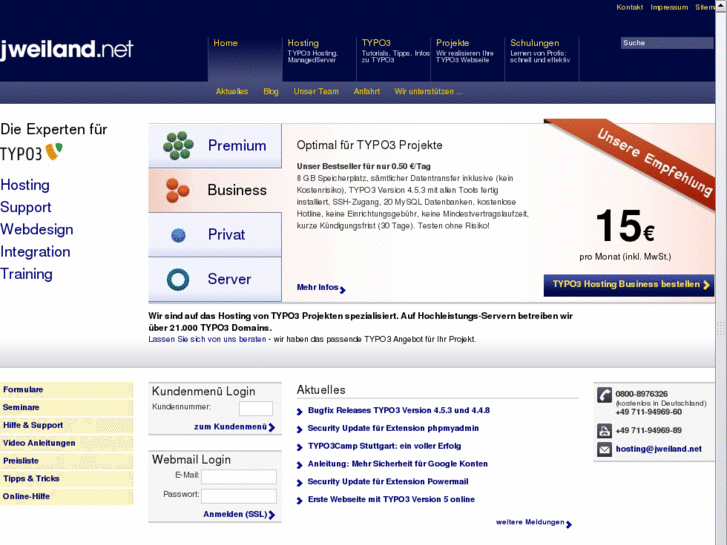Viewport: 727px width, 545px height.
Task: Click the Mehr Infos link
Action: 318,288
